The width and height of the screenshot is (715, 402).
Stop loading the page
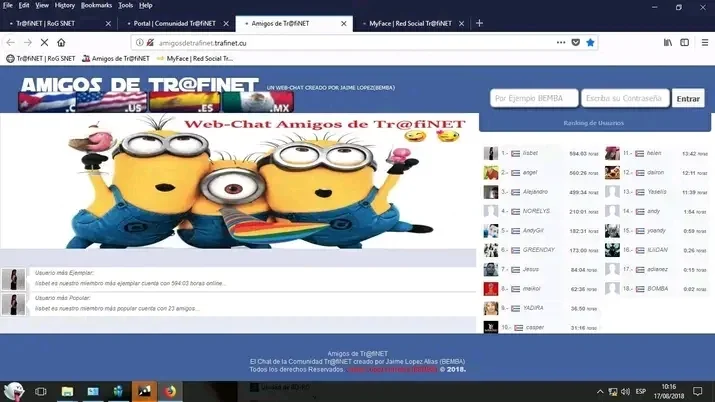pos(44,42)
